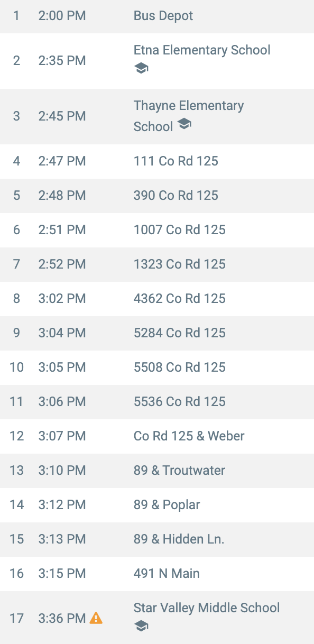Click the school icon under Etna Elementary School
314x644 pixels.
(141, 68)
